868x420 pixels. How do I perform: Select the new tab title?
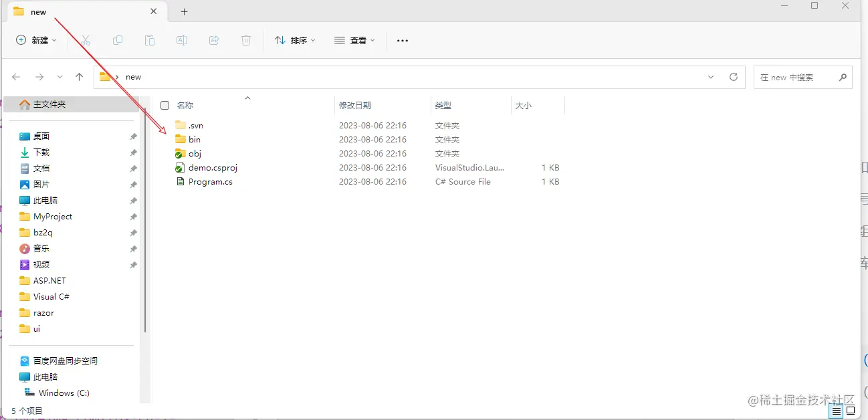point(38,12)
